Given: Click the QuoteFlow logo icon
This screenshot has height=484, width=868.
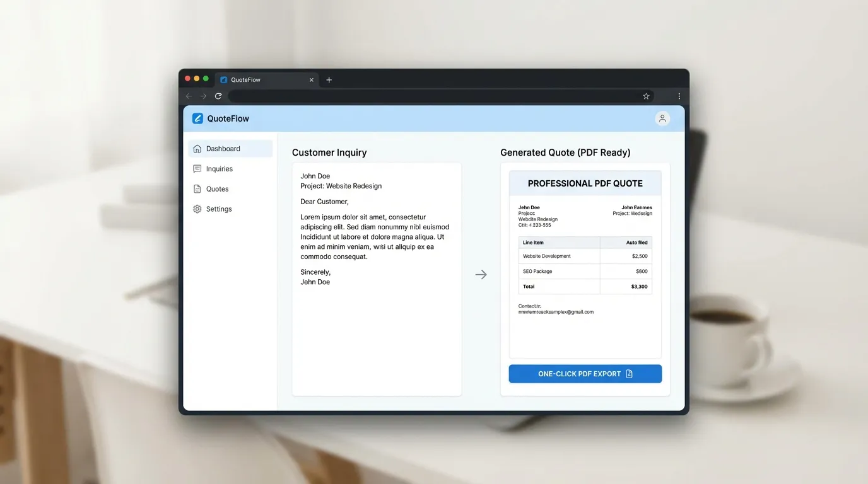Looking at the screenshot, I should (x=197, y=118).
